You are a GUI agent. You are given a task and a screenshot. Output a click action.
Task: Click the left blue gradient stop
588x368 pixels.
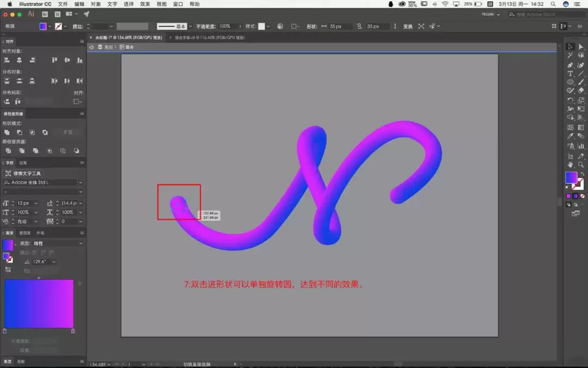coord(4,331)
